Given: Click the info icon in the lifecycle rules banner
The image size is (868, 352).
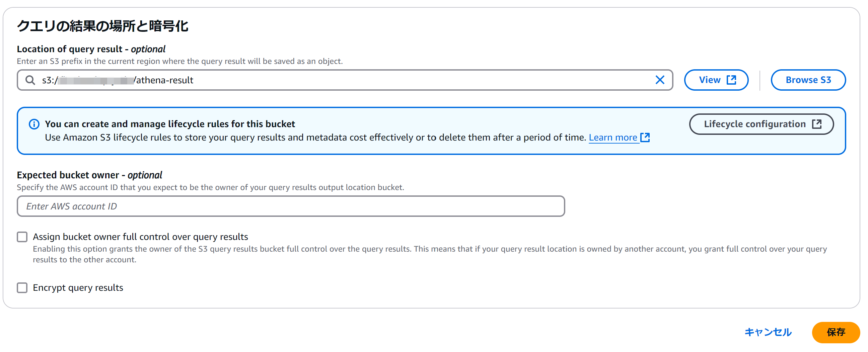Looking at the screenshot, I should (x=34, y=124).
